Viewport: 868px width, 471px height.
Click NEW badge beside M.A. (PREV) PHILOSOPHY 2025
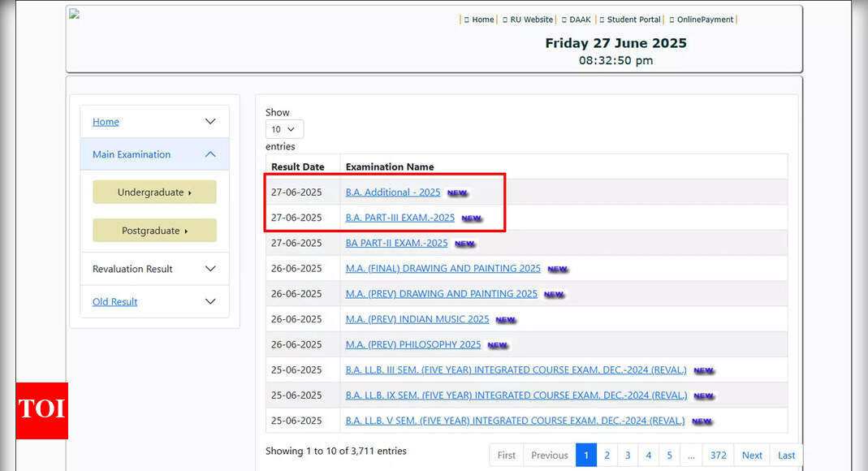tap(498, 345)
